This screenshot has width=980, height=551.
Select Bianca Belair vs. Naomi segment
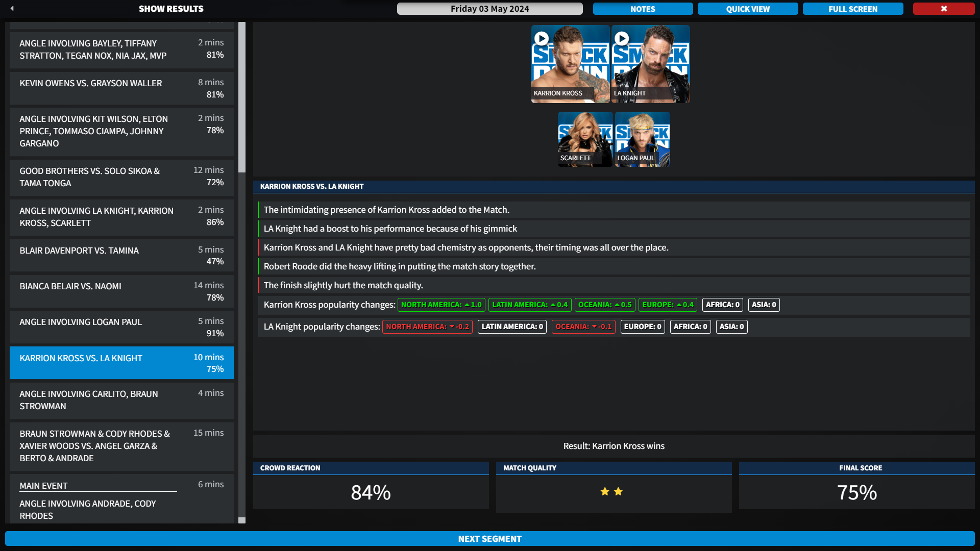(121, 291)
